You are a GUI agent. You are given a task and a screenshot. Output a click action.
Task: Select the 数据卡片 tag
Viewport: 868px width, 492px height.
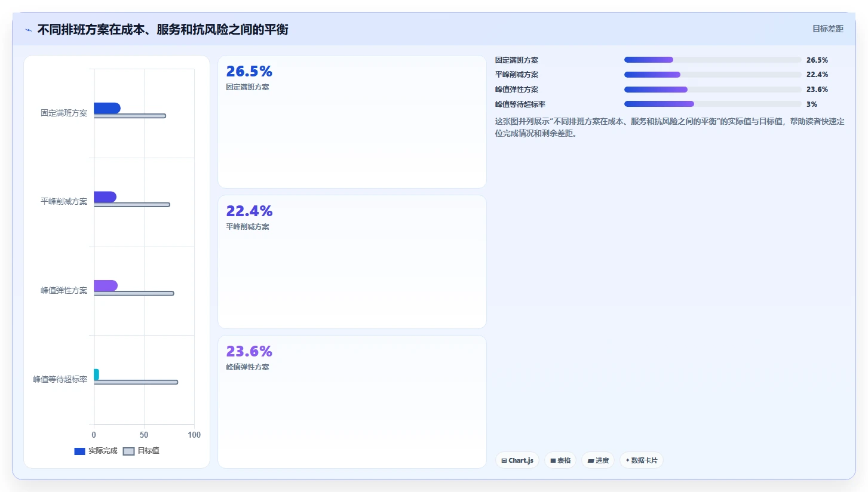coord(642,460)
